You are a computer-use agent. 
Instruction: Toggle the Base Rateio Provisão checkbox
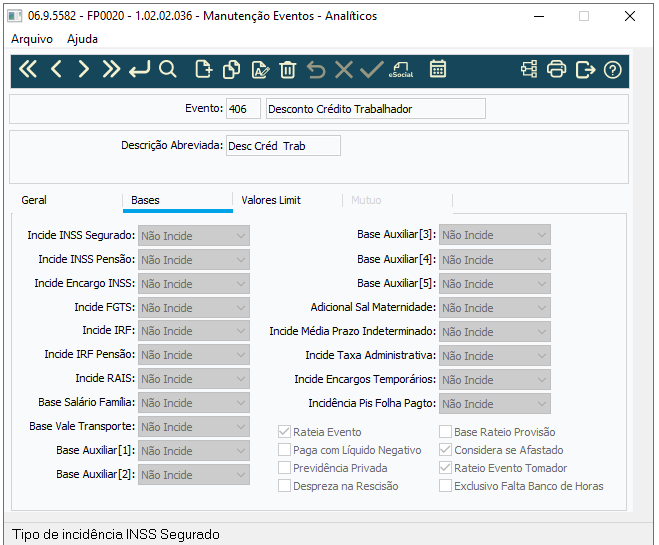445,432
